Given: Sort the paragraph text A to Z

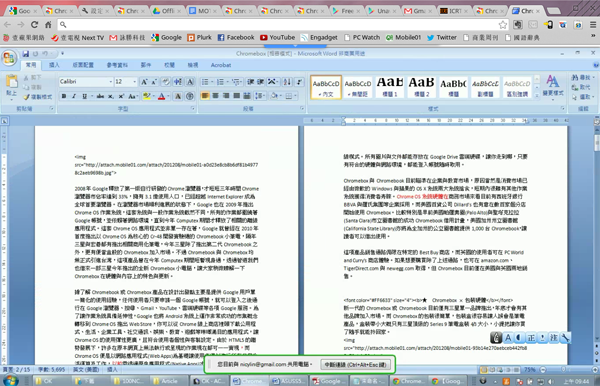Looking at the screenshot, I should [287, 81].
